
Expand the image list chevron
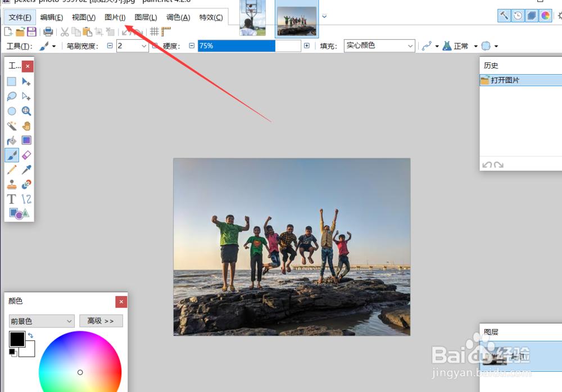pyautogui.click(x=324, y=16)
